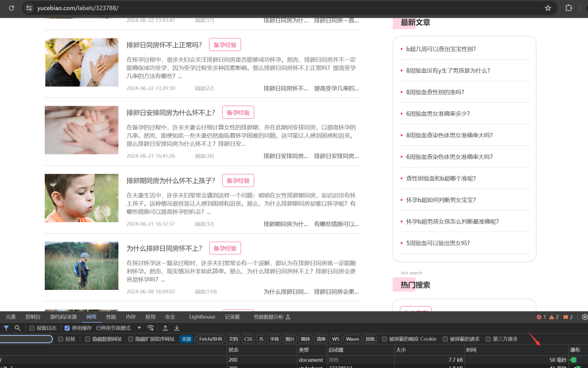Click the import HAR upload arrow icon
588x368 pixels.
[x=165, y=328]
